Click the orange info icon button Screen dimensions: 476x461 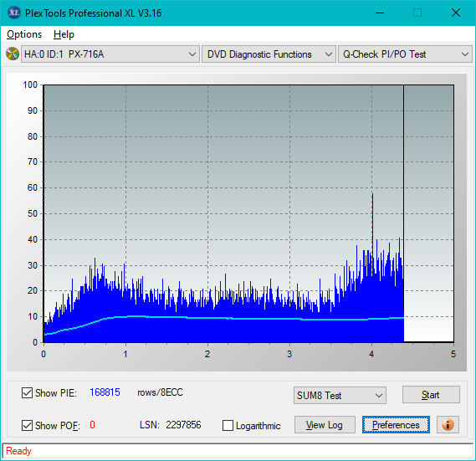448,424
